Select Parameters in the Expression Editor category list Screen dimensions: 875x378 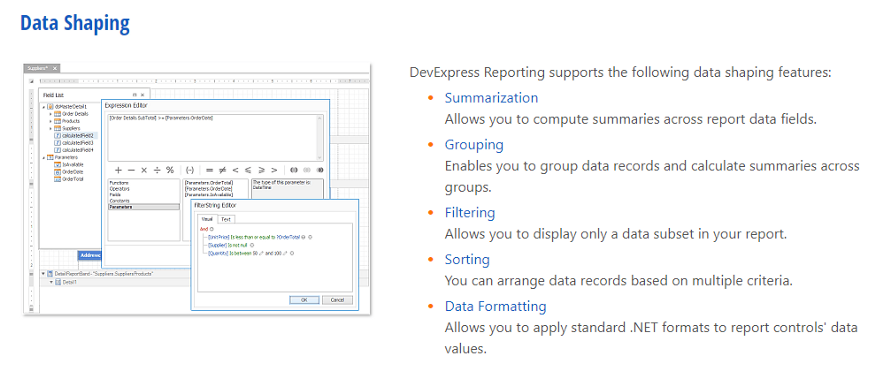pyautogui.click(x=143, y=207)
